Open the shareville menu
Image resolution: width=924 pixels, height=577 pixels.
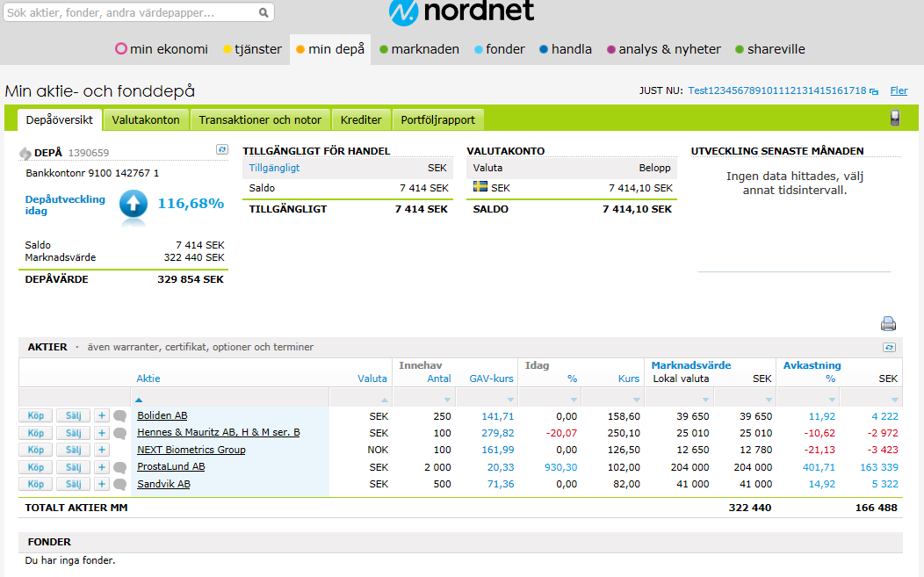769,49
